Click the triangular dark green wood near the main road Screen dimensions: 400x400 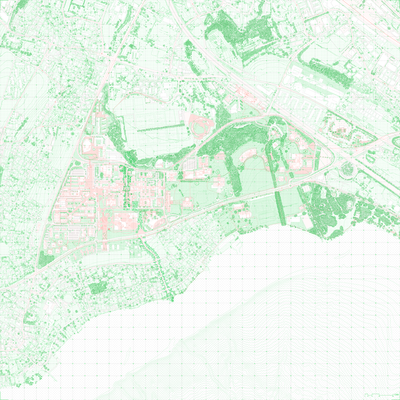point(45,259)
